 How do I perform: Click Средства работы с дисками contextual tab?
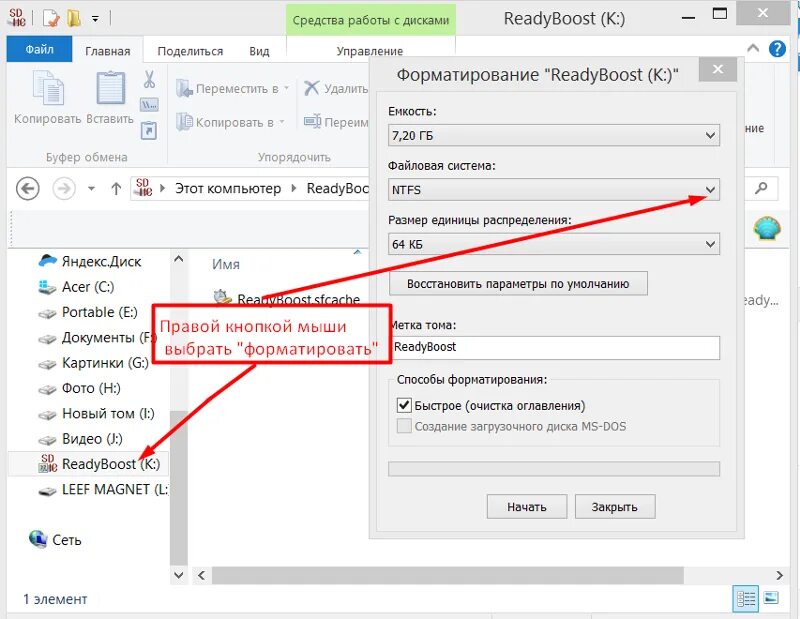point(370,20)
